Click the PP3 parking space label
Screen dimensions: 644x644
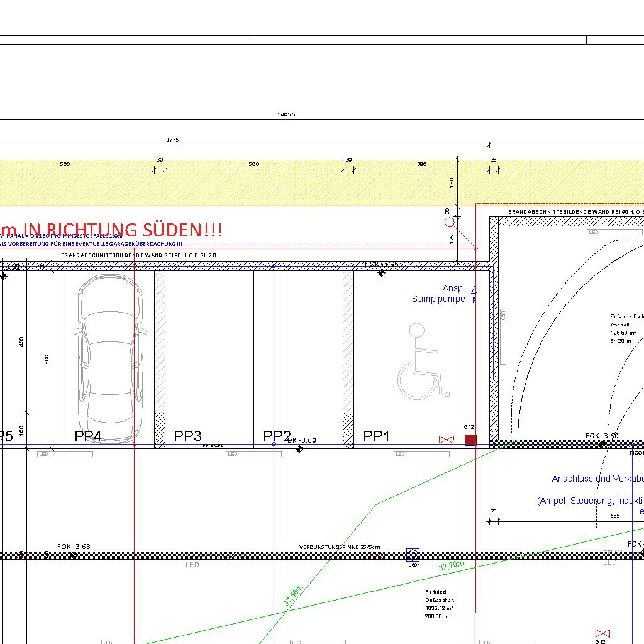[x=187, y=436]
